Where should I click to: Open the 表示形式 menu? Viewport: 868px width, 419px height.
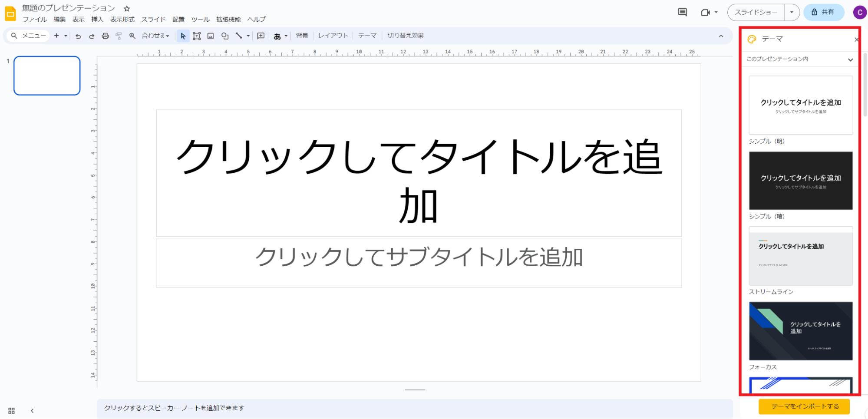[122, 20]
